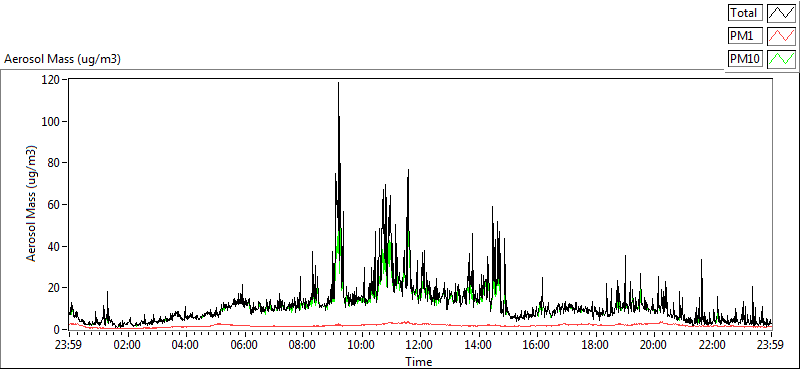Click the Time axis label

click(x=419, y=362)
